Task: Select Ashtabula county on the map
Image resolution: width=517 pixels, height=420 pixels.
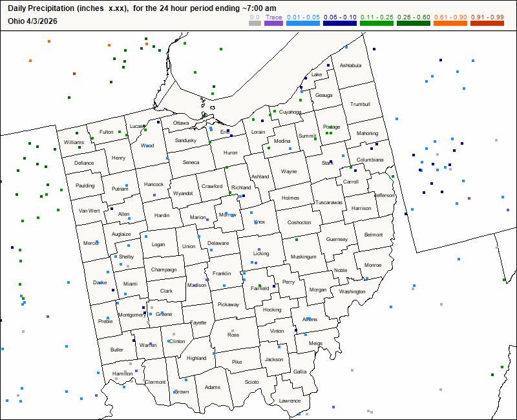Action: point(351,66)
